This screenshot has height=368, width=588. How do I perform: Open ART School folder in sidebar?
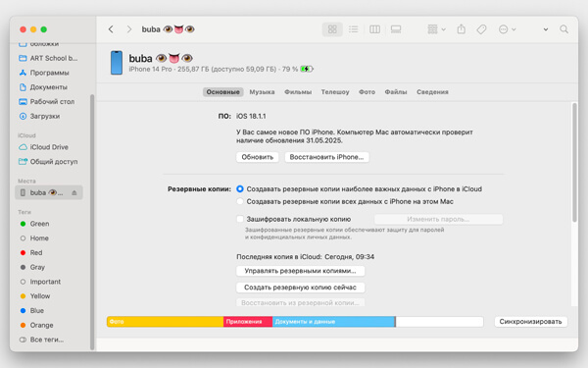(48, 58)
